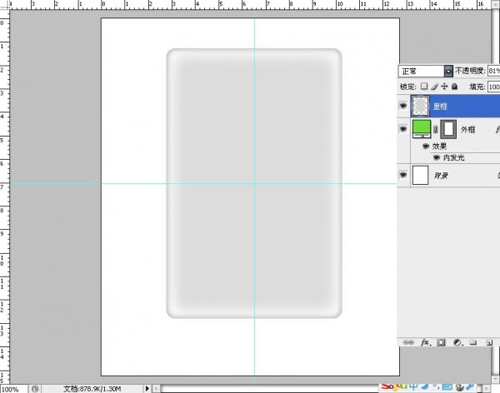
Task: Click the fill percentage field
Action: click(494, 87)
